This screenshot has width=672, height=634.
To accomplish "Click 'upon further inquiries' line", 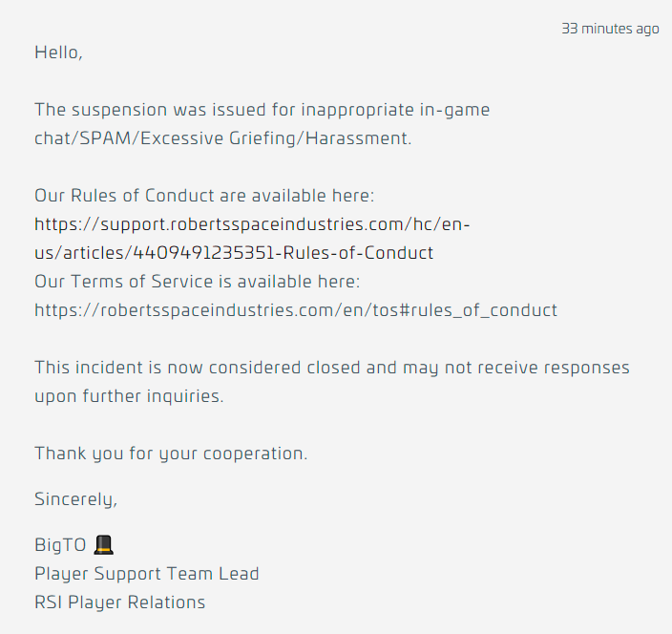I will (129, 396).
